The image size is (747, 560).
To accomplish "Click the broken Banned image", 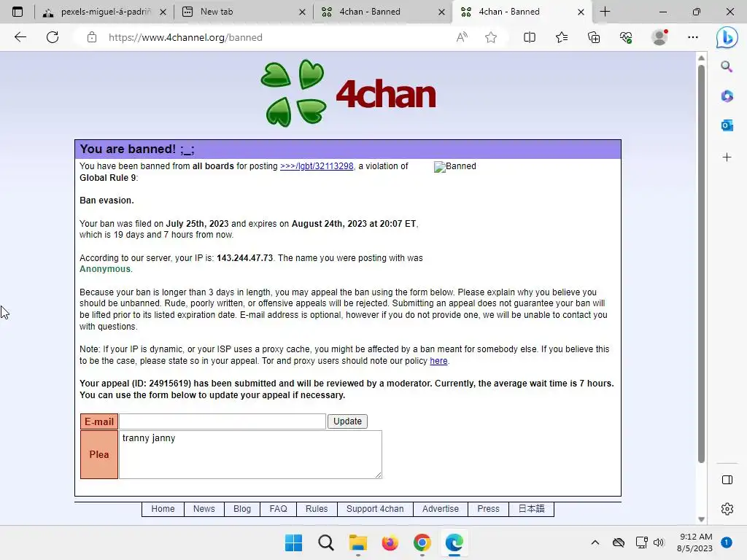I will (454, 166).
